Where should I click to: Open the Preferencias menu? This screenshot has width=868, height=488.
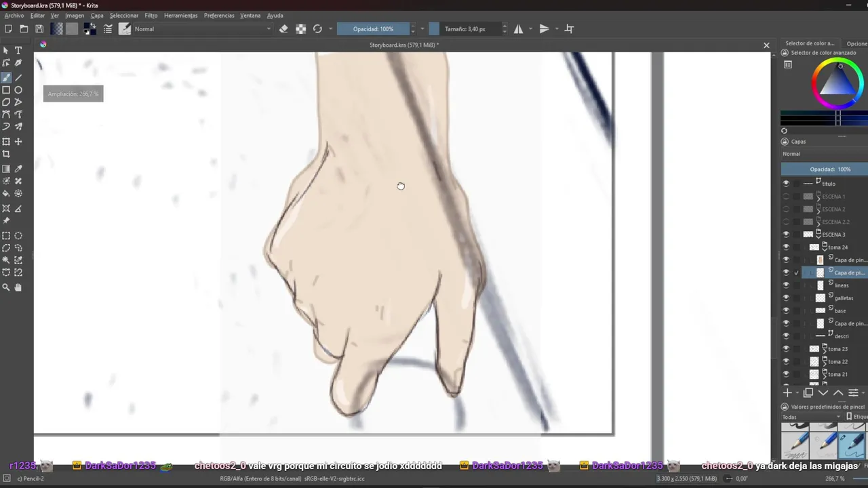219,16
